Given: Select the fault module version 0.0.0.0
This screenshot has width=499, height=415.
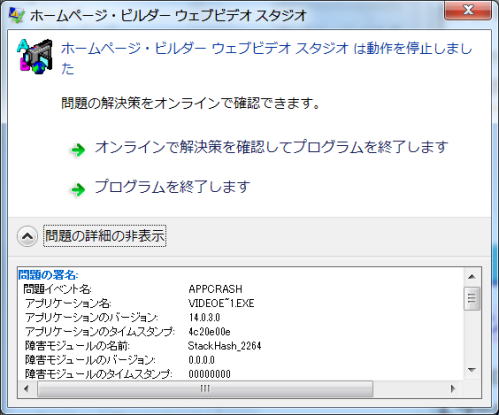Looking at the screenshot, I should click(x=201, y=360).
